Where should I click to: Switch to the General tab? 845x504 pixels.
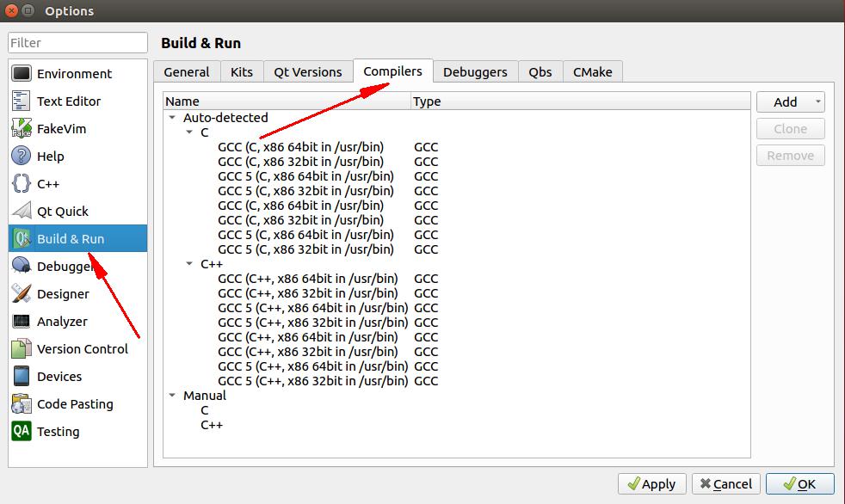click(187, 71)
